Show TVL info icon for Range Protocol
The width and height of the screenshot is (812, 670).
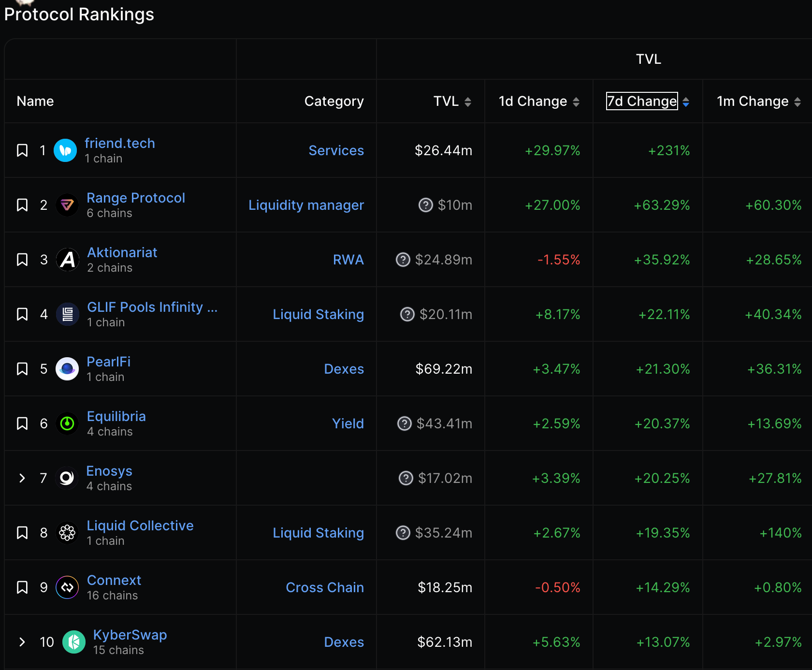tap(425, 205)
